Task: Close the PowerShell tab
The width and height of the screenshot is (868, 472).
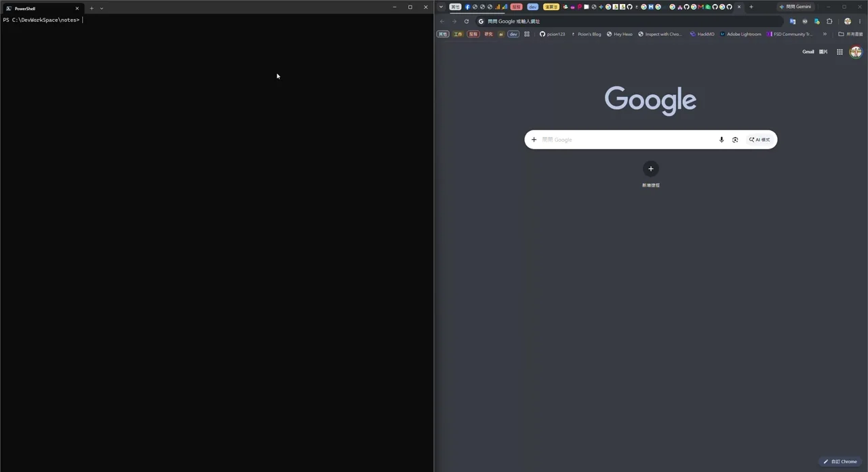Action: [x=77, y=8]
